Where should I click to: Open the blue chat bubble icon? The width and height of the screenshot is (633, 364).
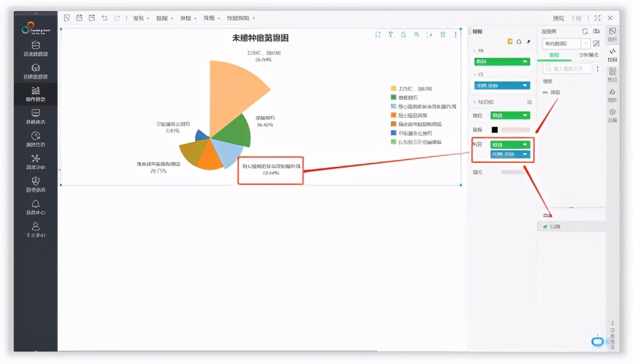tap(597, 341)
